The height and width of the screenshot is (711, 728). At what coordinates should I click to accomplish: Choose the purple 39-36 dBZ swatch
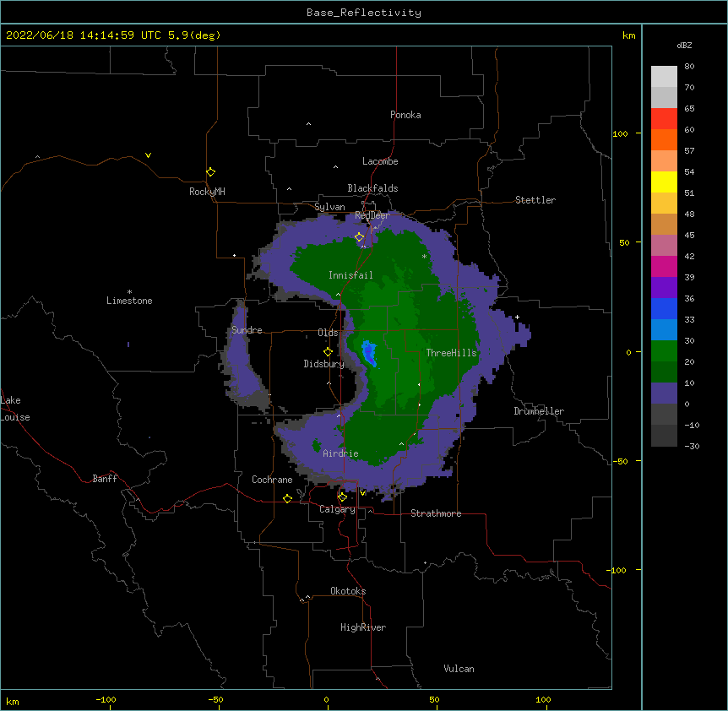[x=664, y=288]
